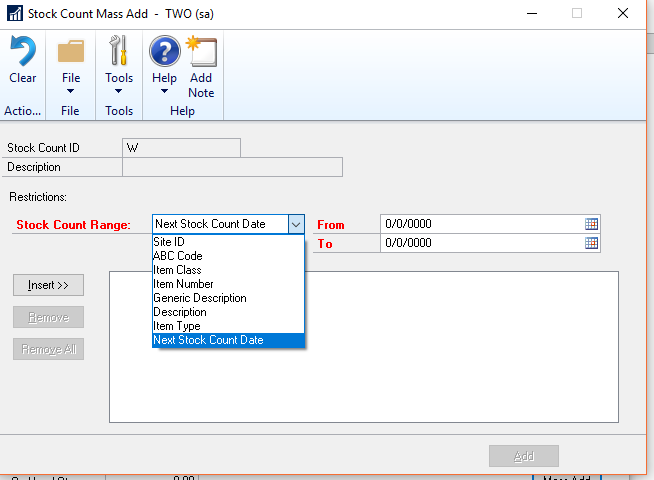
Task: Open the From date calendar picker
Action: click(x=592, y=224)
